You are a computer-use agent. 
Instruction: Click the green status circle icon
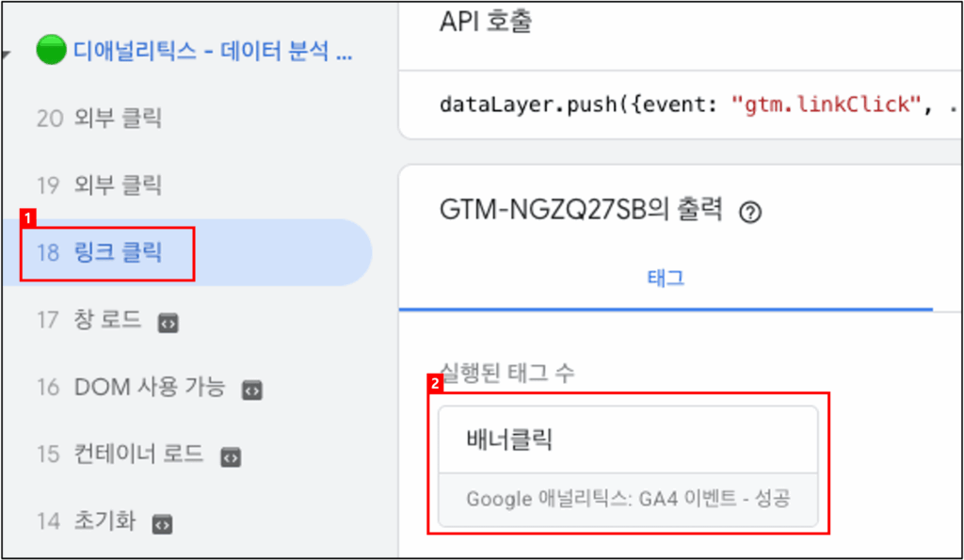pos(51,50)
